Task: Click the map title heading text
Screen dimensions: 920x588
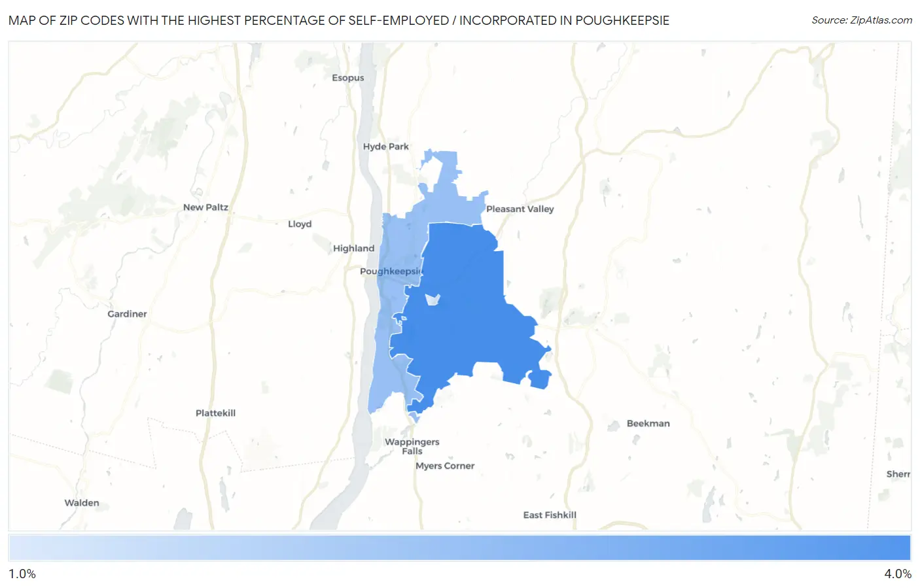Action: tap(339, 20)
